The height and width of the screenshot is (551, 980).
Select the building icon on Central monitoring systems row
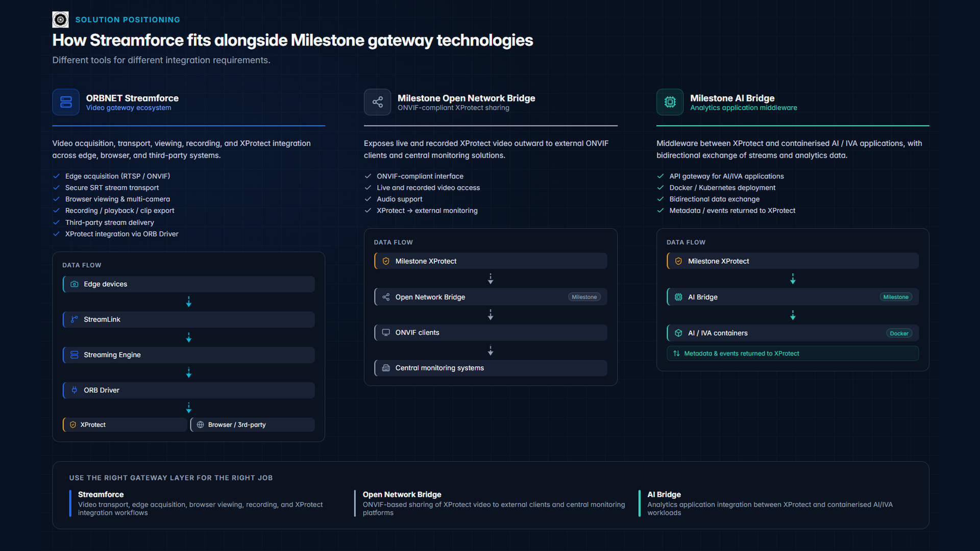tap(386, 368)
